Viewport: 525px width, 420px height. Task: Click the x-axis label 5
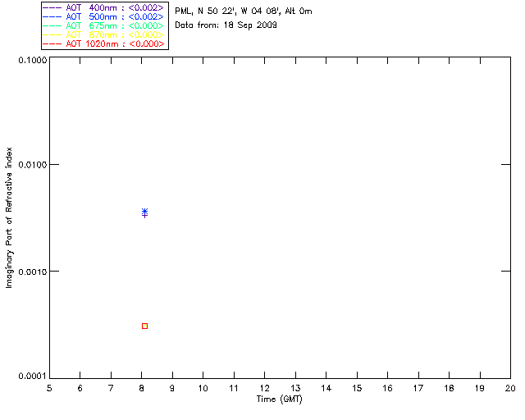[49, 388]
